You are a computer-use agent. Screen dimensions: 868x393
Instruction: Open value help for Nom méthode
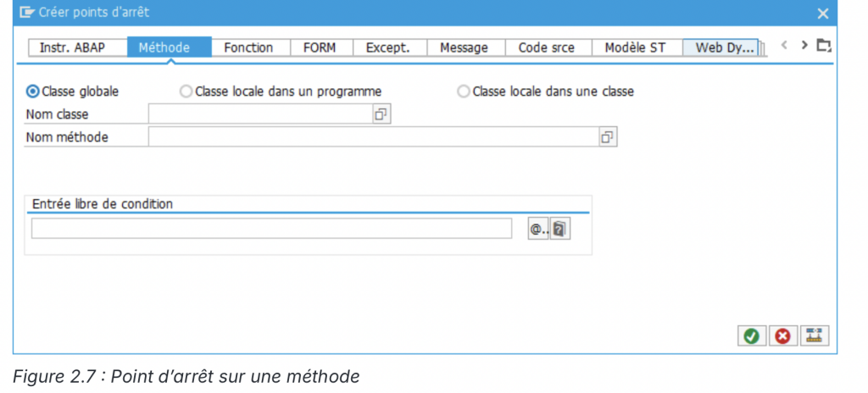pyautogui.click(x=607, y=137)
